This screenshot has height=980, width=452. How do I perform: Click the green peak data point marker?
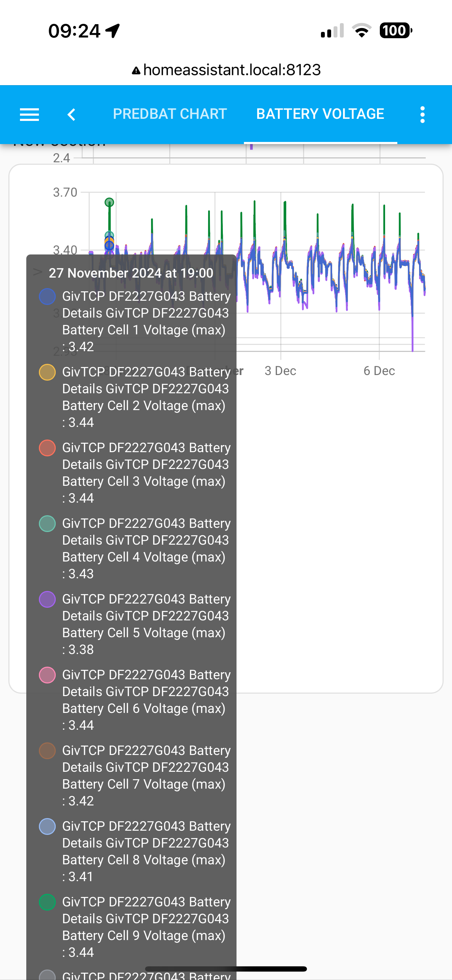point(109,202)
